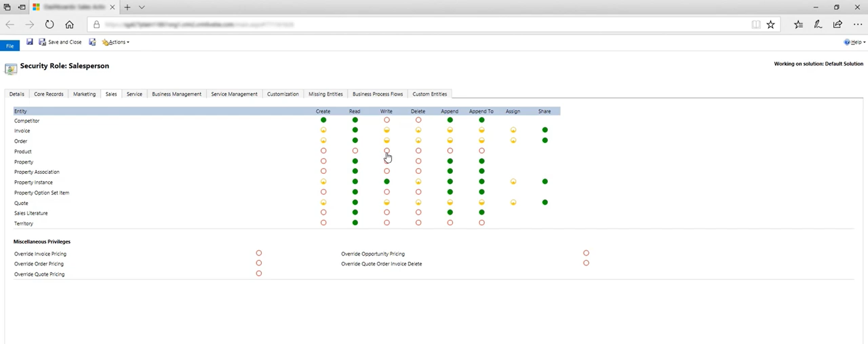The height and width of the screenshot is (344, 868).
Task: Open the File menu
Action: click(10, 46)
